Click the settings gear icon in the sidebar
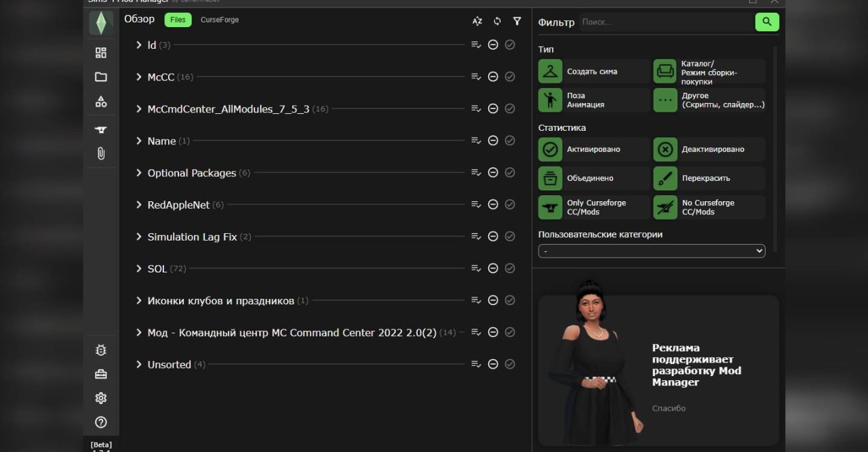The image size is (868, 452). pos(100,398)
